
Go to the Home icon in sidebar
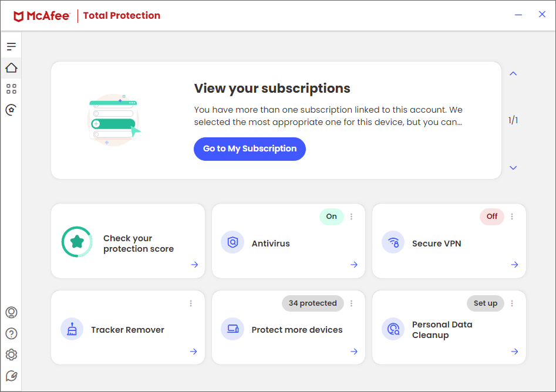tap(11, 68)
